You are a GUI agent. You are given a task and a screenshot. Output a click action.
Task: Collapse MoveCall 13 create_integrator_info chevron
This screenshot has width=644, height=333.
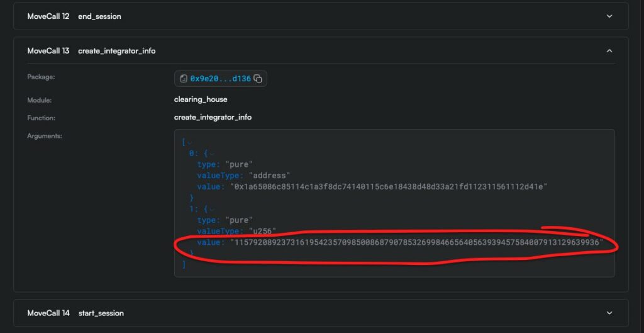(x=609, y=51)
